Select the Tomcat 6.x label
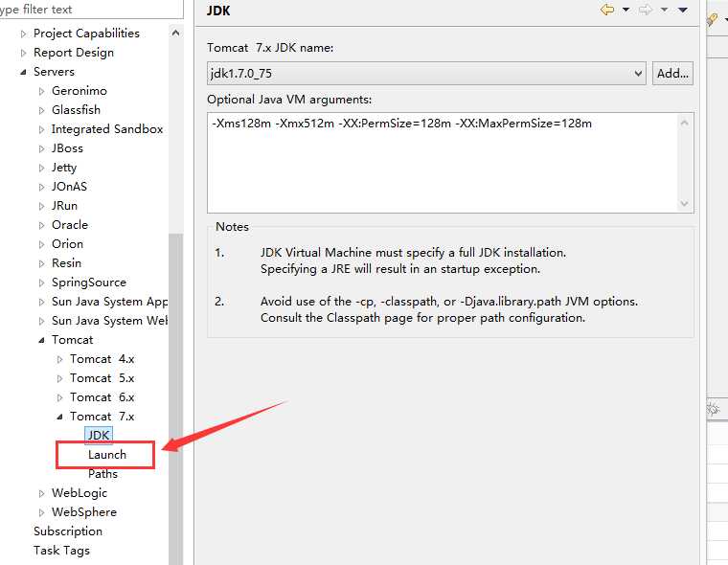 [102, 397]
